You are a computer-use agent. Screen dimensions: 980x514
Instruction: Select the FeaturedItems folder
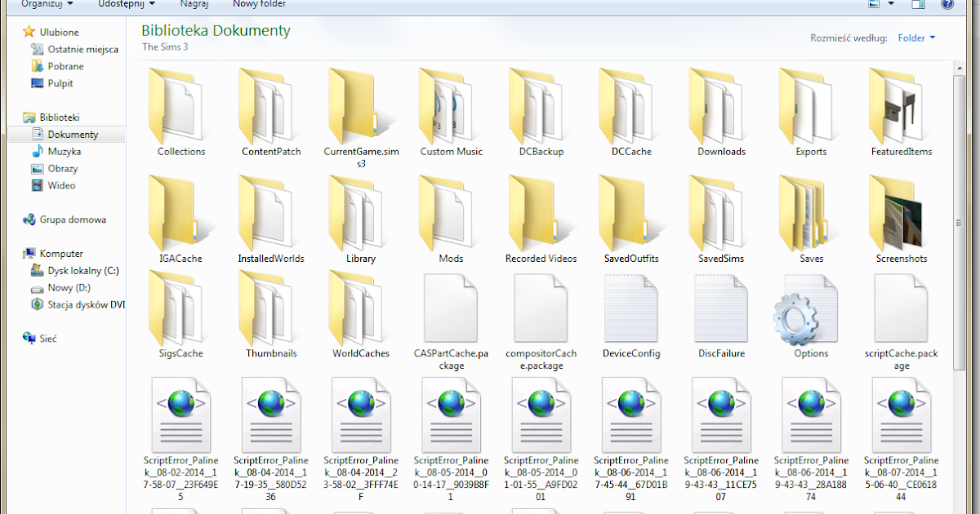point(901,113)
